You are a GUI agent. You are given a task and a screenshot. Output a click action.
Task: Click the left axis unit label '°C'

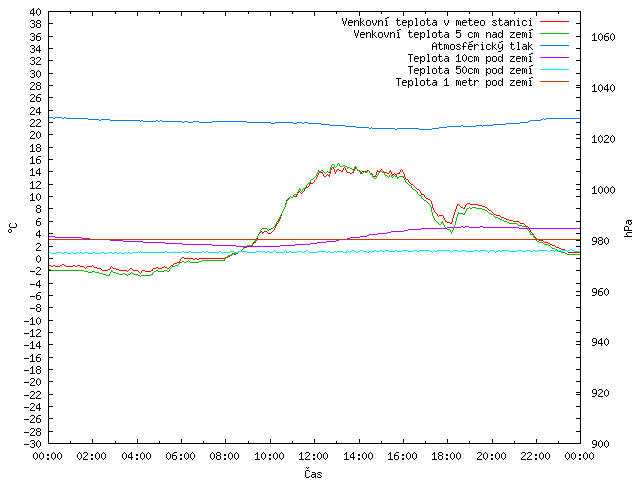click(x=13, y=228)
